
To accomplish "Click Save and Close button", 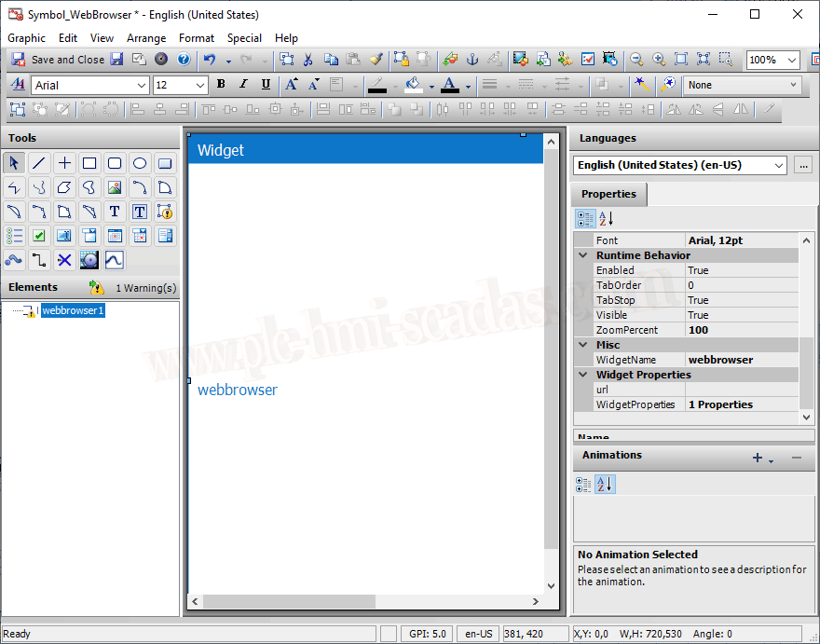I will tap(59, 59).
